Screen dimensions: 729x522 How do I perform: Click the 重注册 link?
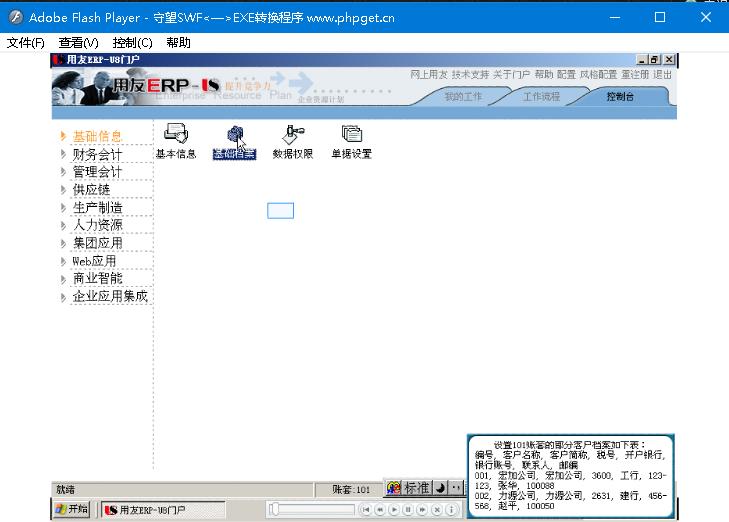(635, 74)
